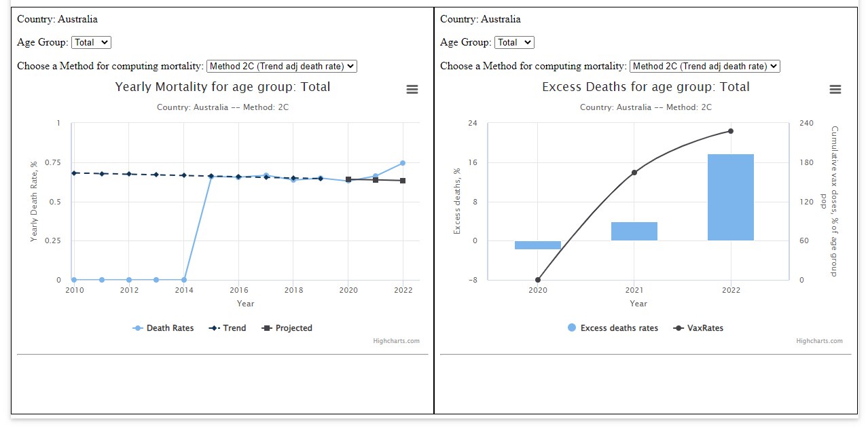This screenshot has width=868, height=430.
Task: Open the left chart's hamburger export menu
Action: [x=412, y=88]
